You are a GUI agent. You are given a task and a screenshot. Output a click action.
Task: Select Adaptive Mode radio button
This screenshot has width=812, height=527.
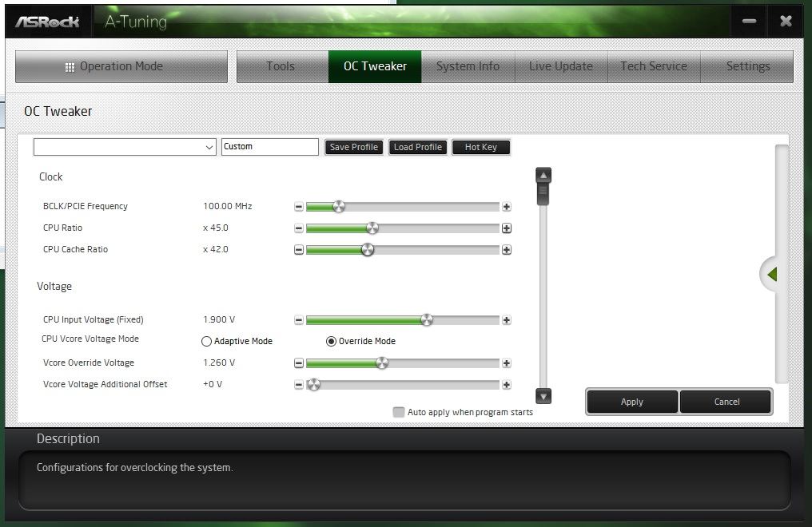pos(206,341)
